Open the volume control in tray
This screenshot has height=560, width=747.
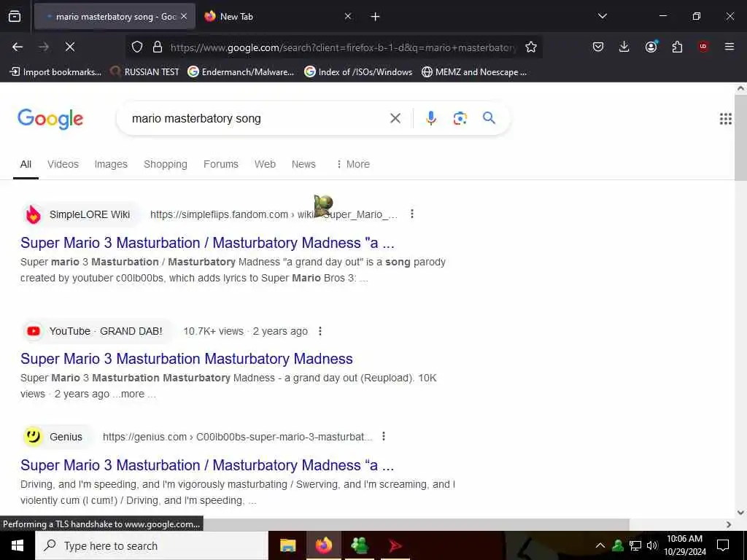(x=652, y=545)
